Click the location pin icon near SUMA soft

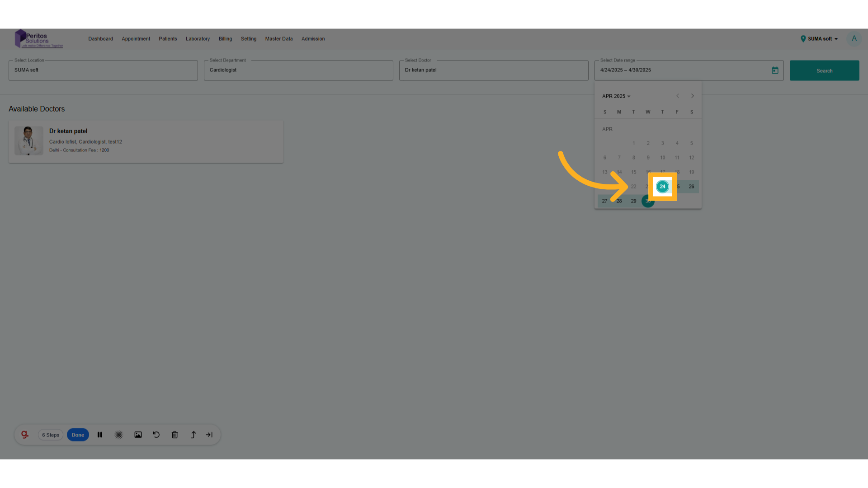(804, 39)
